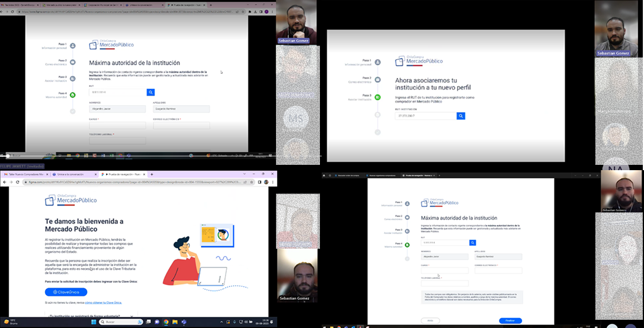The width and height of the screenshot is (644, 328).
Task: Switch to 'Mercado público la nueva plataforma' tab
Action: pyautogui.click(x=62, y=5)
